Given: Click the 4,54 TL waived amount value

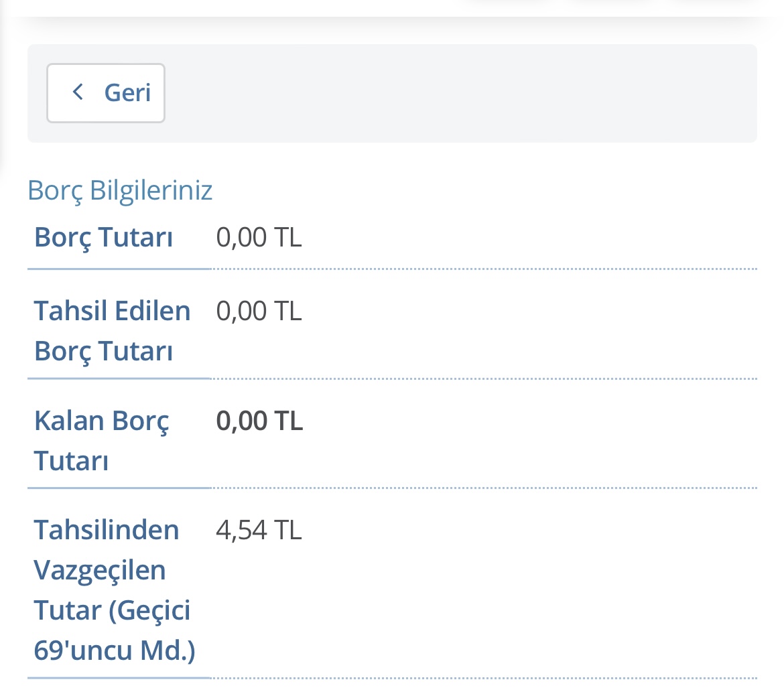Looking at the screenshot, I should click(x=259, y=530).
